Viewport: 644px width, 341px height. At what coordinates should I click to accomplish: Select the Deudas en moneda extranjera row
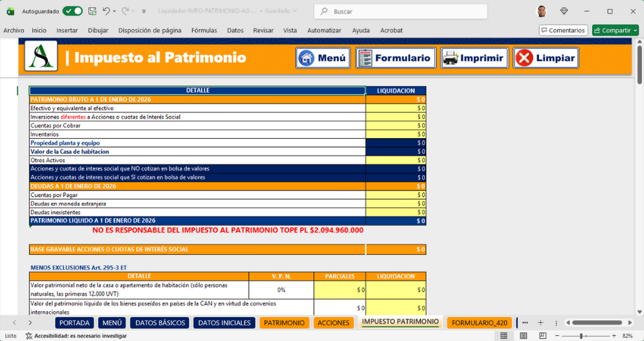click(x=227, y=204)
